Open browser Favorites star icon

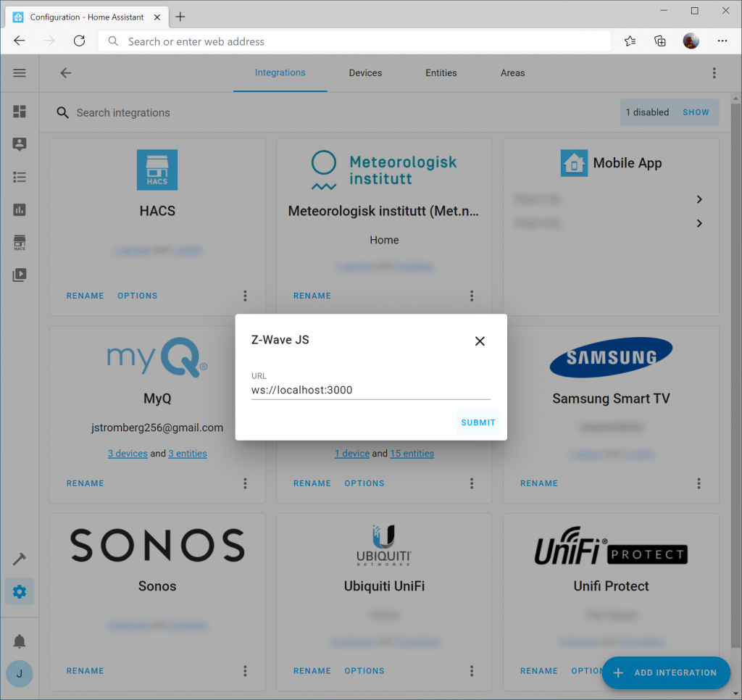point(630,41)
